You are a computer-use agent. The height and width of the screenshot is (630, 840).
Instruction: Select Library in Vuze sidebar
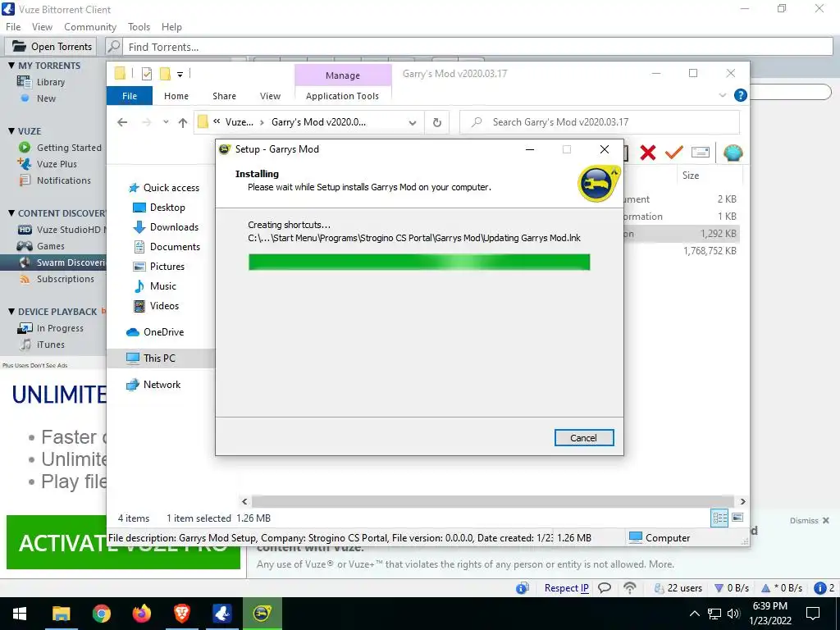50,82
